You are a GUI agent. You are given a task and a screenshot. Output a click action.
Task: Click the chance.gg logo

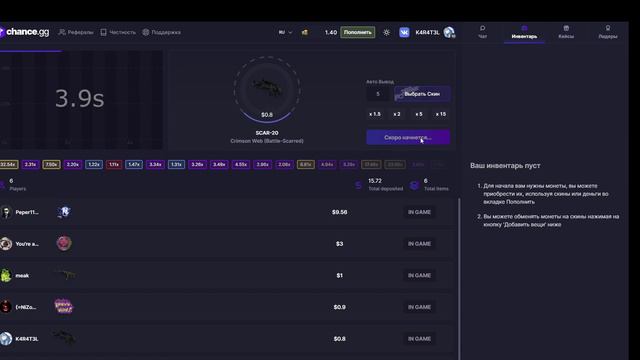[x=24, y=32]
